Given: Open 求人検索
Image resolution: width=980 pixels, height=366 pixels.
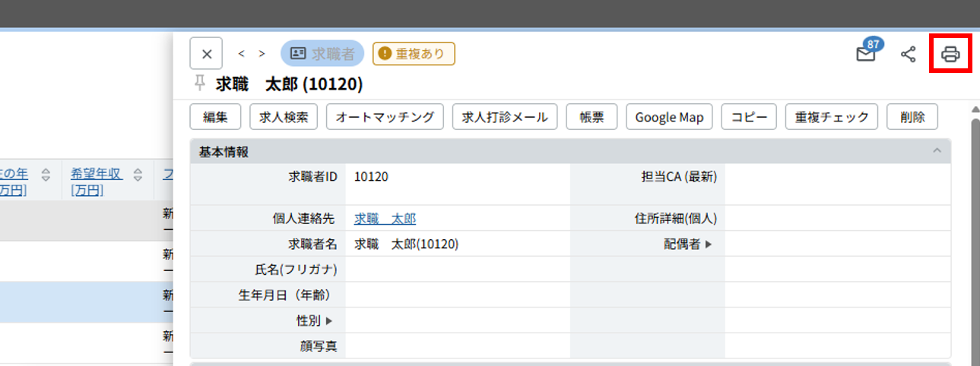Looking at the screenshot, I should 284,117.
